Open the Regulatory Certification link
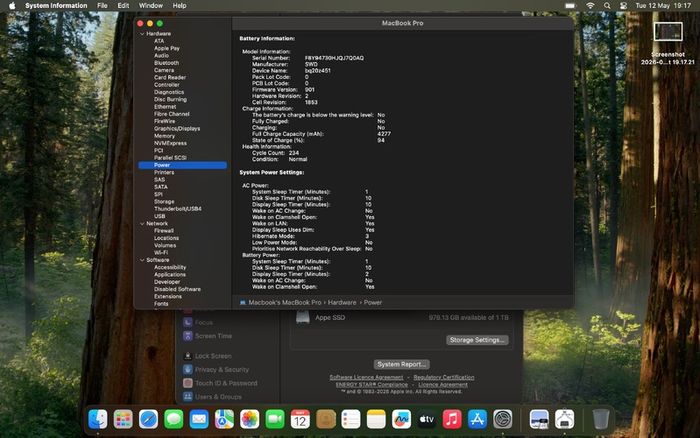Image resolution: width=700 pixels, height=438 pixels. 444,377
